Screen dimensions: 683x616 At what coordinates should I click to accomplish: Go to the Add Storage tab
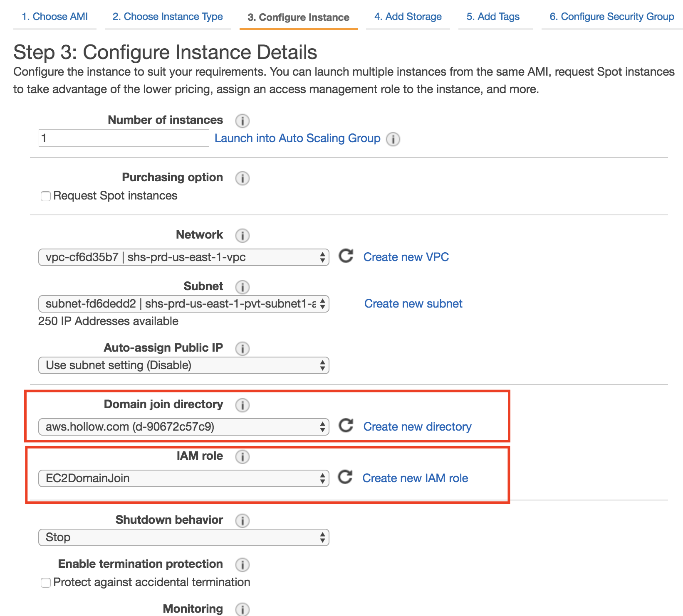click(408, 17)
